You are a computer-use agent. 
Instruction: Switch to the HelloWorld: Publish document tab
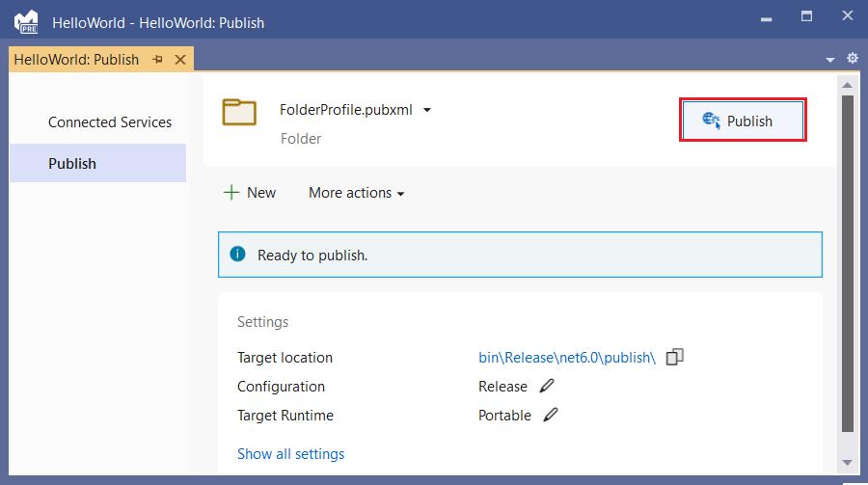click(x=76, y=59)
